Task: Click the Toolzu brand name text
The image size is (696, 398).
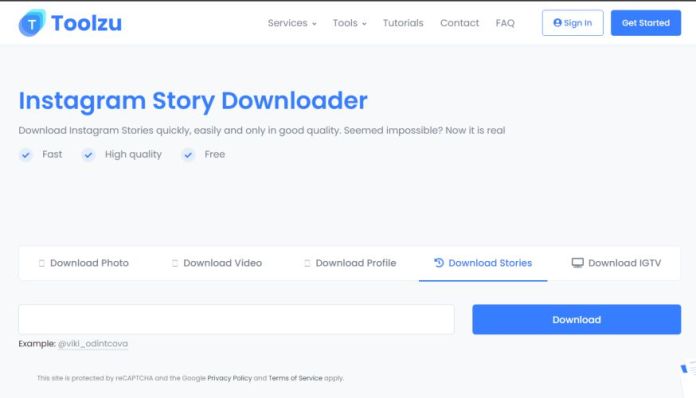Action: coord(86,23)
